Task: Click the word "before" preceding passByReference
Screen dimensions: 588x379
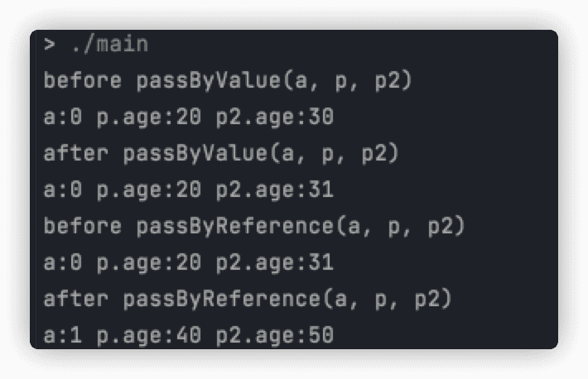Action: [x=76, y=227]
